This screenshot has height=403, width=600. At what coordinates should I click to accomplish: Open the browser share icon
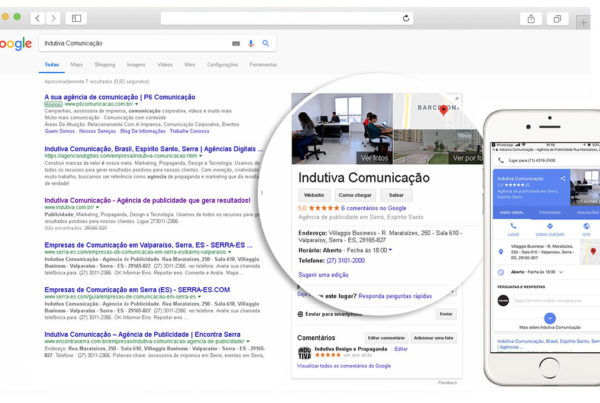point(531,18)
